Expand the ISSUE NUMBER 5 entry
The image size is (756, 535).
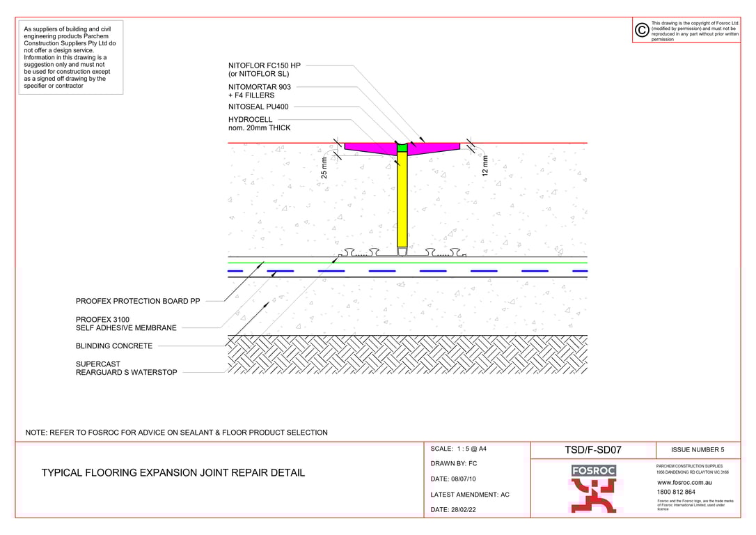point(698,449)
